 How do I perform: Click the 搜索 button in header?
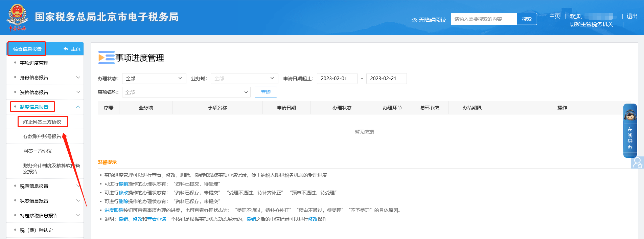click(527, 19)
